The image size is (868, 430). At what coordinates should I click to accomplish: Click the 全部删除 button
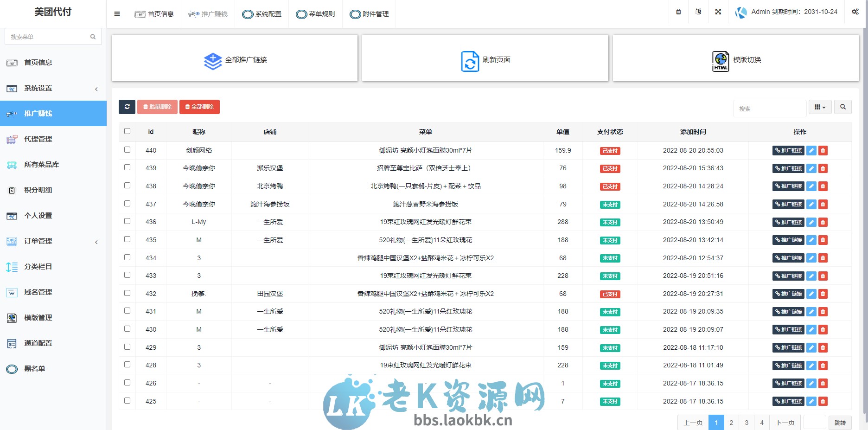coord(200,107)
